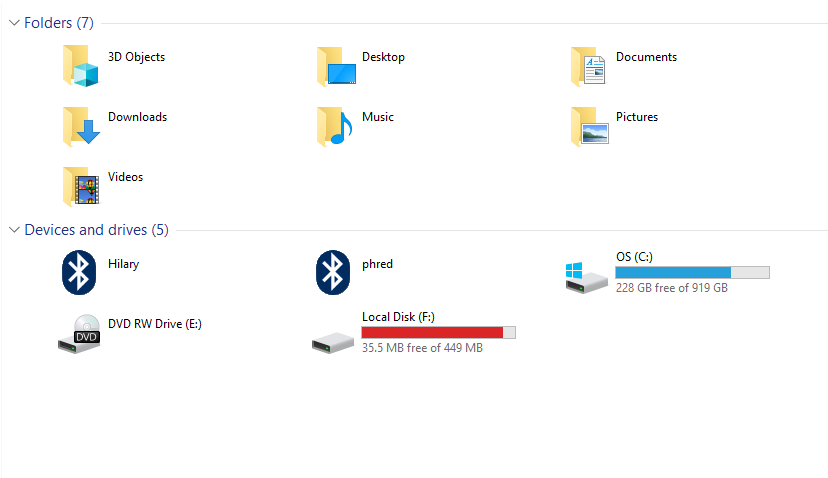Click the 228 GB free of 919 GB text
828x478 pixels.
[672, 288]
